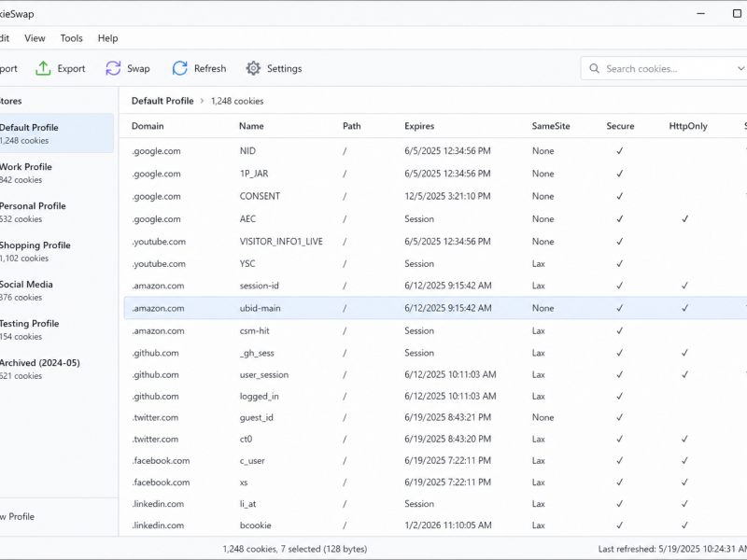This screenshot has height=560, width=747.
Task: Sort by the Domain column header
Action: point(148,126)
